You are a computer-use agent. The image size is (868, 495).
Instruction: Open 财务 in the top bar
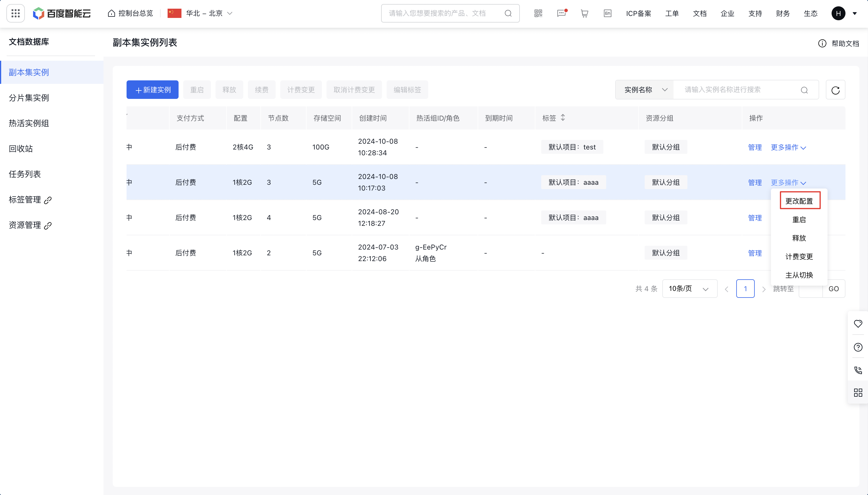(x=783, y=14)
